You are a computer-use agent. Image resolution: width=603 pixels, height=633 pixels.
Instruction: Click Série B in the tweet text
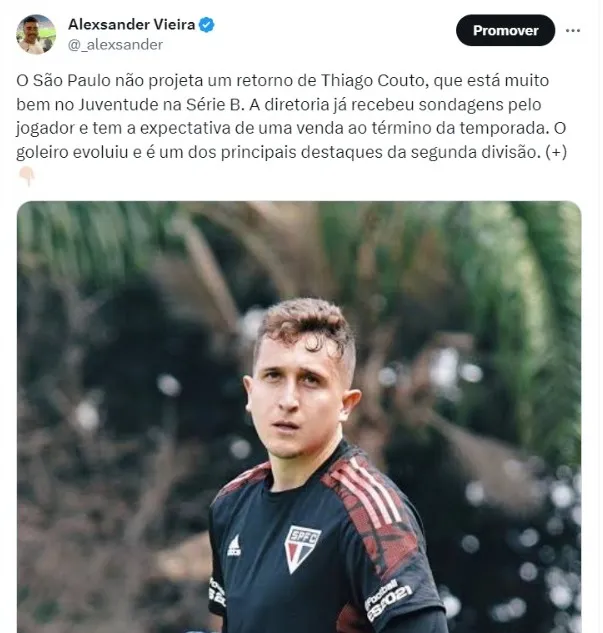coord(216,105)
